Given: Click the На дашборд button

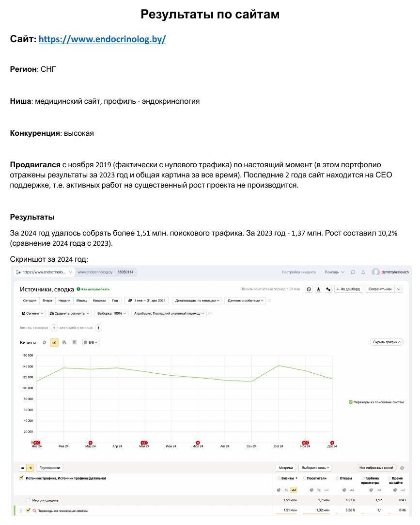Looking at the screenshot, I should pyautogui.click(x=348, y=289).
